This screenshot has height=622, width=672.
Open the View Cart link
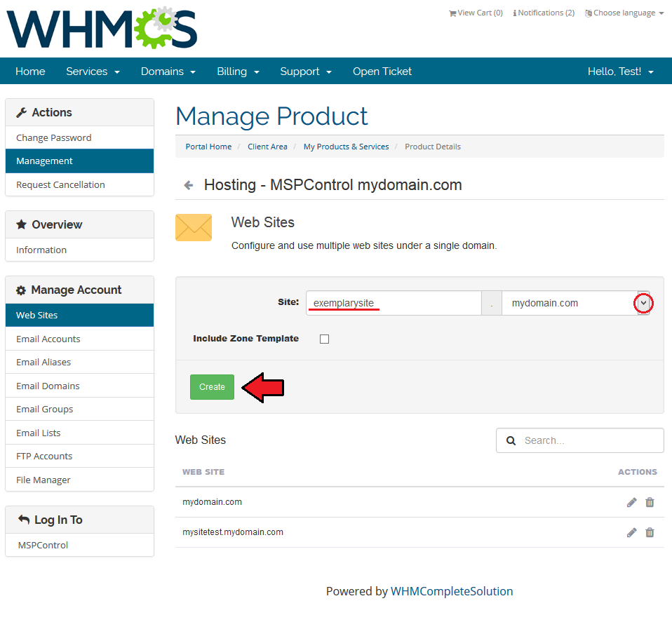476,13
